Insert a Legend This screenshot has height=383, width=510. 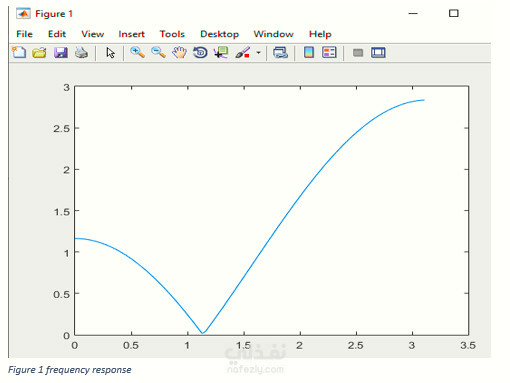tap(329, 52)
